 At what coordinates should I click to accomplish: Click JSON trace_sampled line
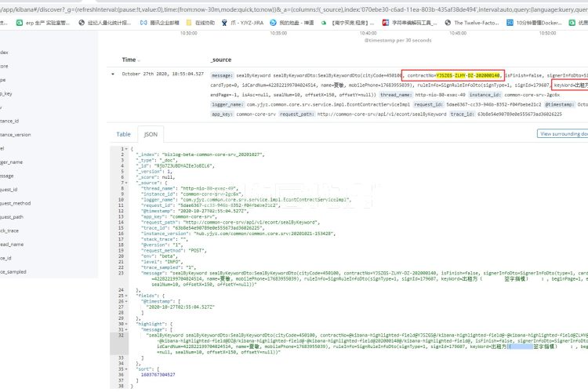point(169,267)
